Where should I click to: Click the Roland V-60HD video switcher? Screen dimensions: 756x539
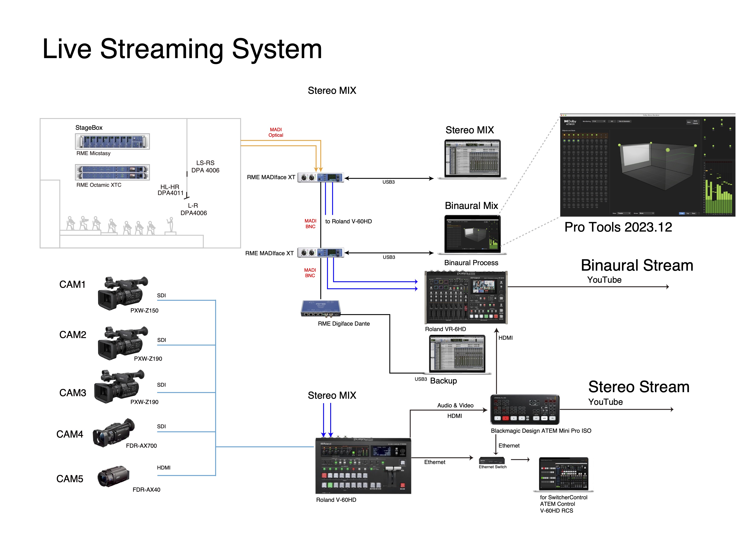click(x=363, y=466)
